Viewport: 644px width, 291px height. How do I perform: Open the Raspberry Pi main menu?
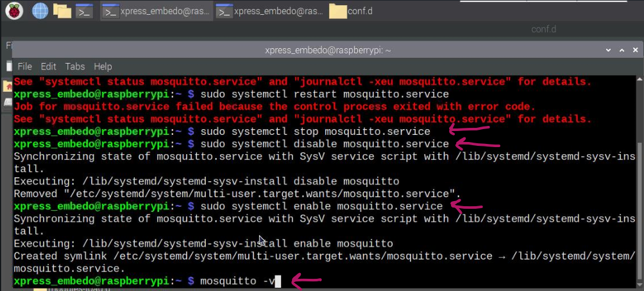[14, 11]
